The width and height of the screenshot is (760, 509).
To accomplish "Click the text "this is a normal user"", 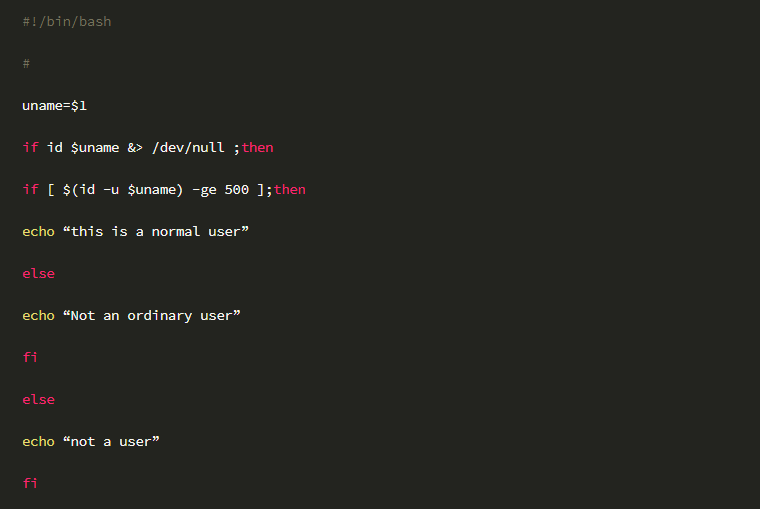I will click(x=156, y=232).
